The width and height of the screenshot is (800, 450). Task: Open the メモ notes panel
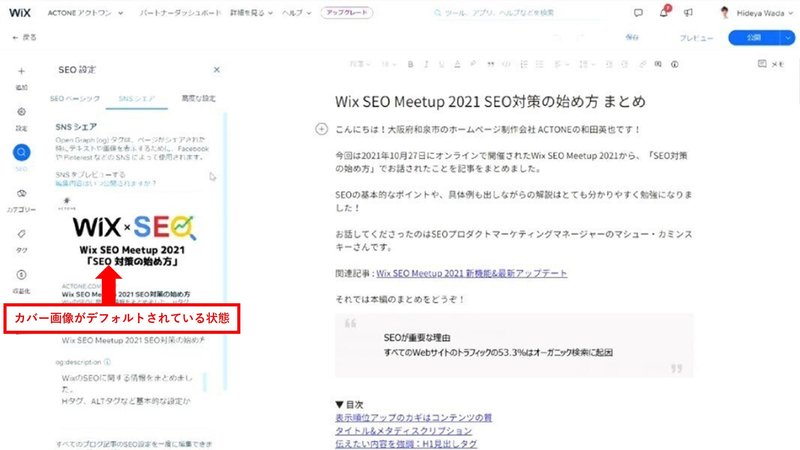(771, 64)
